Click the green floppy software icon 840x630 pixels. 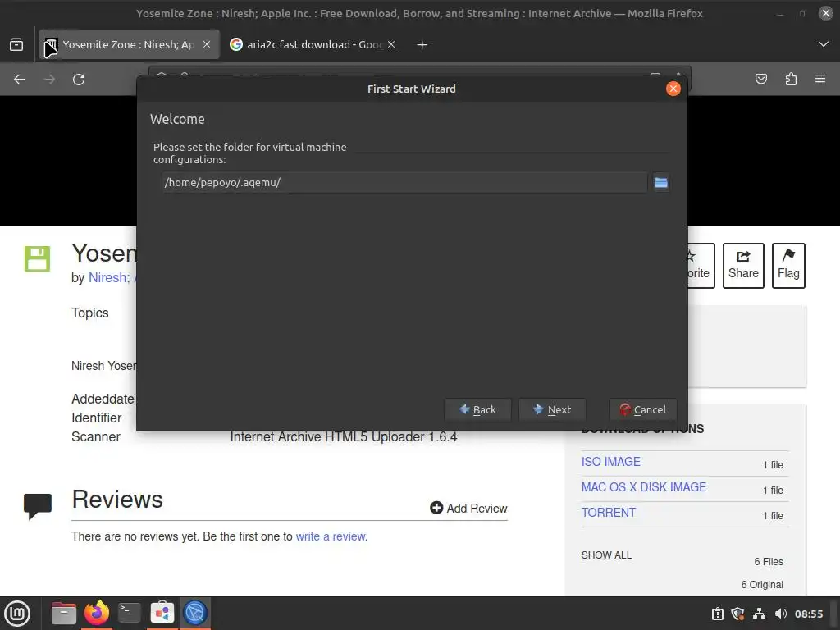(37, 258)
